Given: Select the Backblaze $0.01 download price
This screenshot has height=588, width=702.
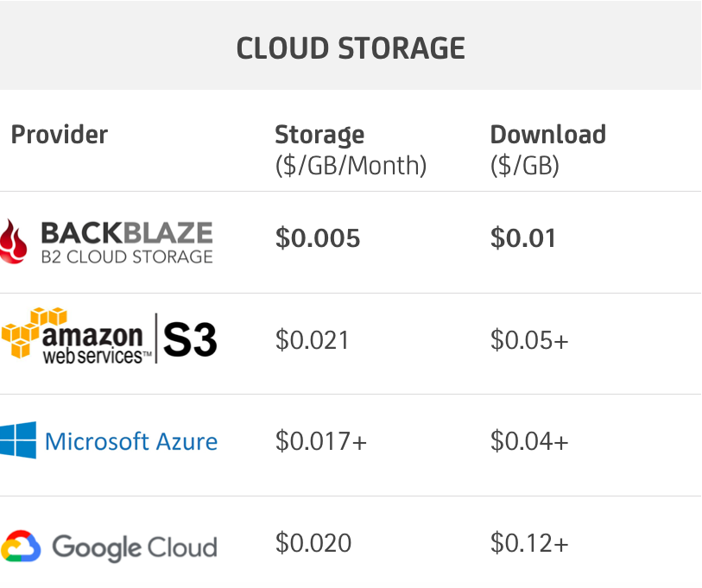Looking at the screenshot, I should pos(523,237).
